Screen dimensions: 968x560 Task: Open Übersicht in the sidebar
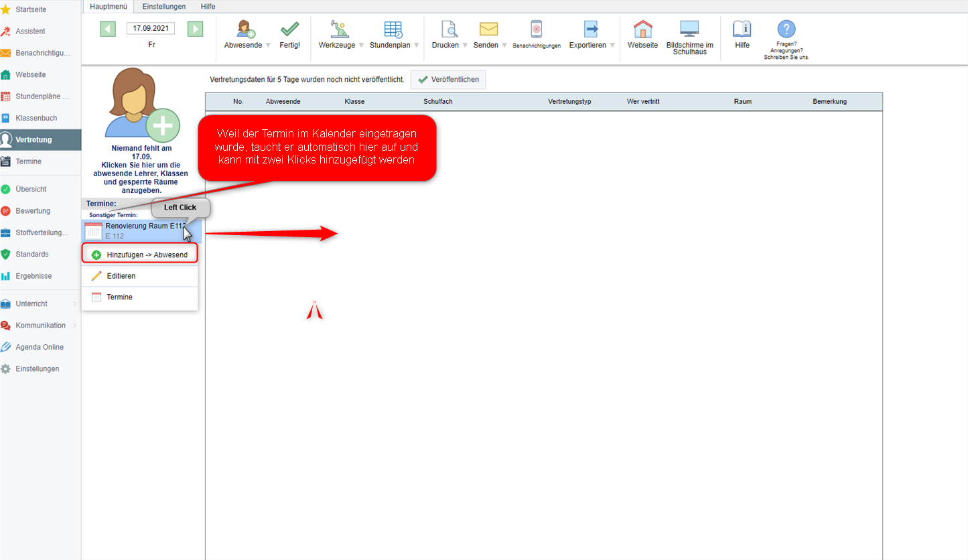click(40, 189)
